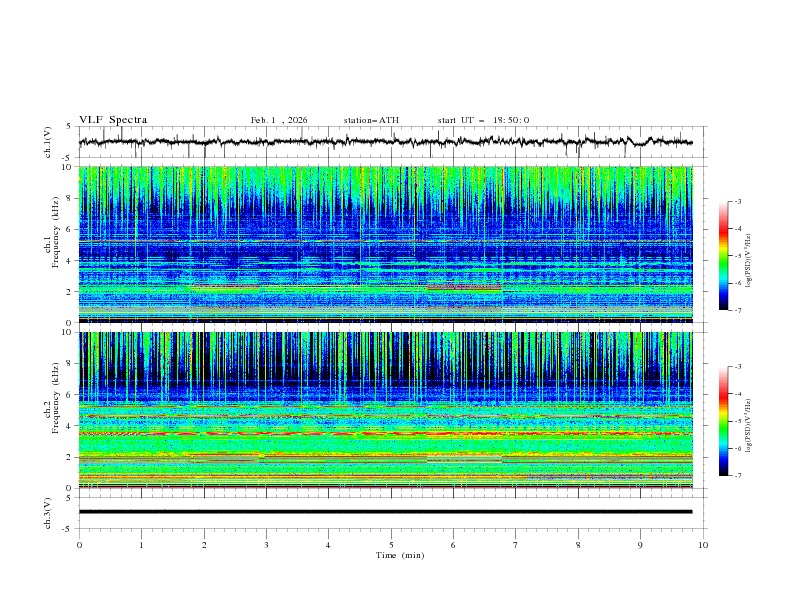The height and width of the screenshot is (612, 792).
Task: Click the "start UT = 18:50:0" header text
Action: coord(483,120)
